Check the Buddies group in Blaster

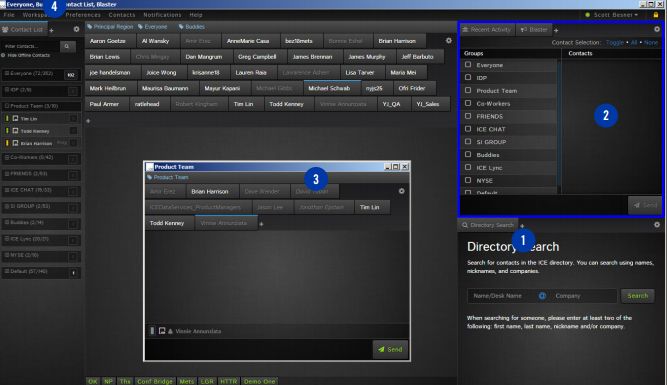(468, 154)
